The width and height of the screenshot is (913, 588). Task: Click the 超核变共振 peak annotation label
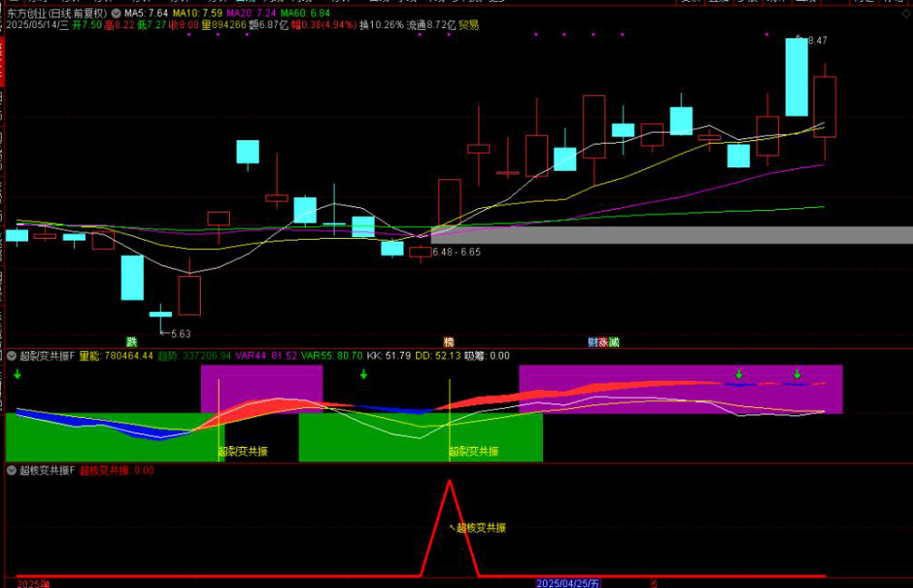coord(480,528)
